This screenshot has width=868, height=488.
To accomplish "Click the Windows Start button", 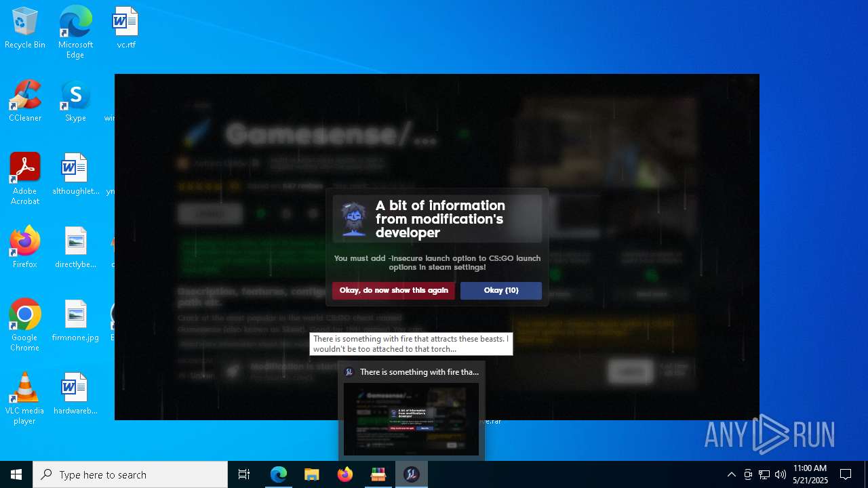I will click(16, 474).
